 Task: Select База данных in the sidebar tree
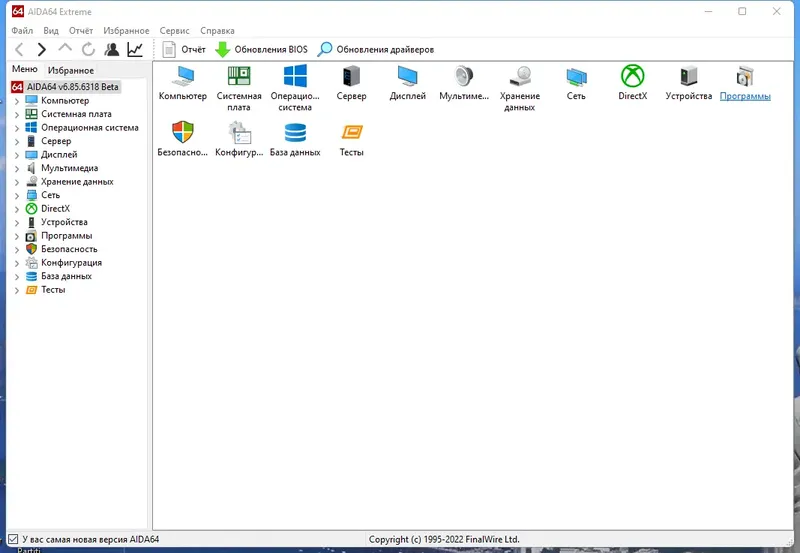coord(66,276)
